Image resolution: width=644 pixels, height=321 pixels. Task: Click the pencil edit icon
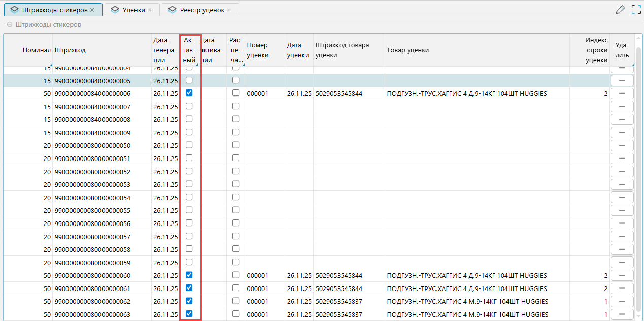click(x=620, y=9)
